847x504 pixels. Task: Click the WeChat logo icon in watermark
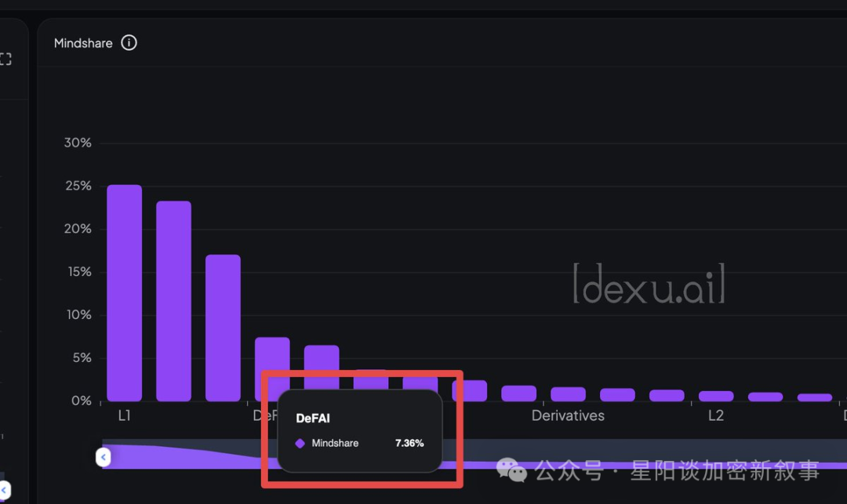pyautogui.click(x=511, y=470)
